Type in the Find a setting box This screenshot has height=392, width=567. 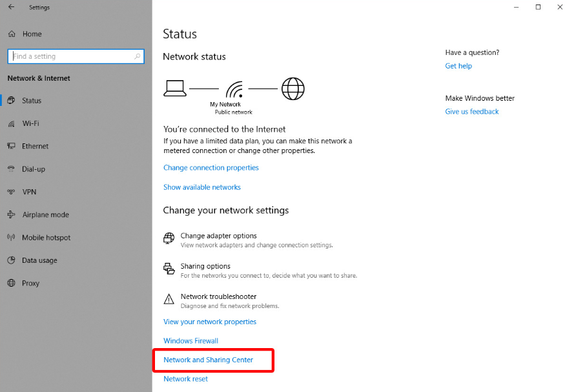(71, 56)
